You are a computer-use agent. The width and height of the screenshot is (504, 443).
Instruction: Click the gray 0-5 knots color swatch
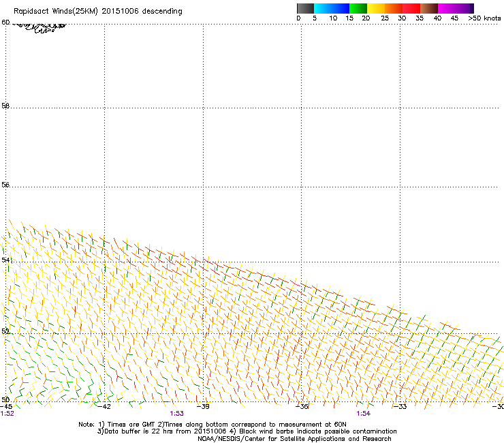pyautogui.click(x=305, y=8)
